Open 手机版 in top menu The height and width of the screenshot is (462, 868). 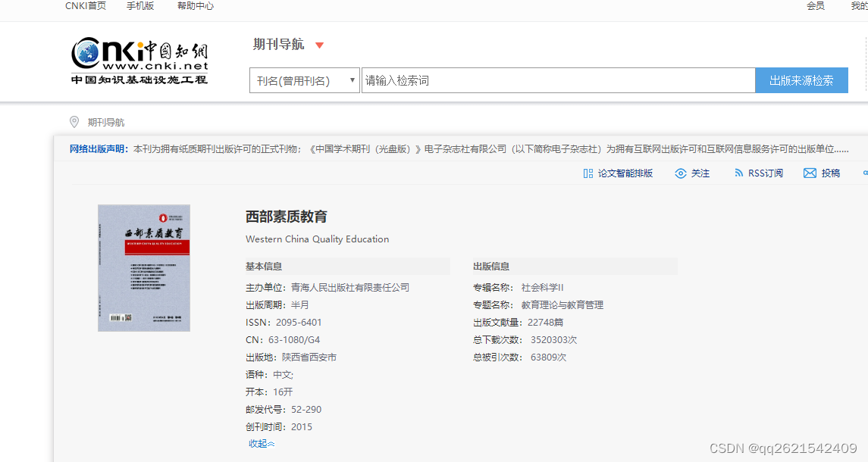140,6
